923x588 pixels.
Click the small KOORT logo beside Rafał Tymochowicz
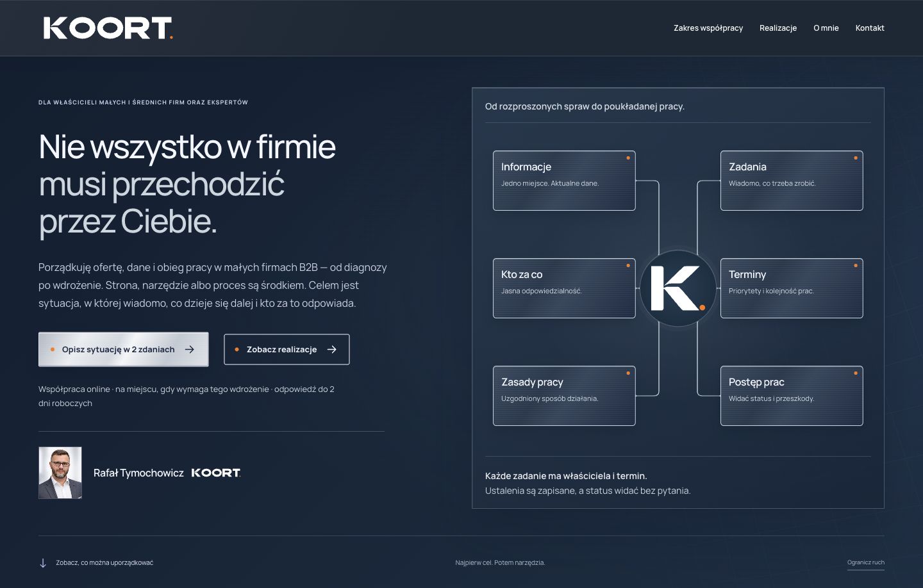click(216, 473)
